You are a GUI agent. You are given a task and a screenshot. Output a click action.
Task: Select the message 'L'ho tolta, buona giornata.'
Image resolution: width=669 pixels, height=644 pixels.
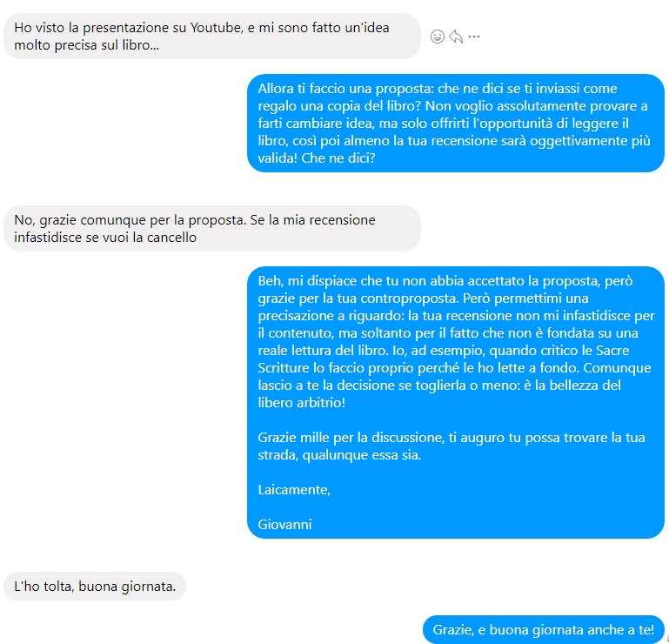(95, 587)
